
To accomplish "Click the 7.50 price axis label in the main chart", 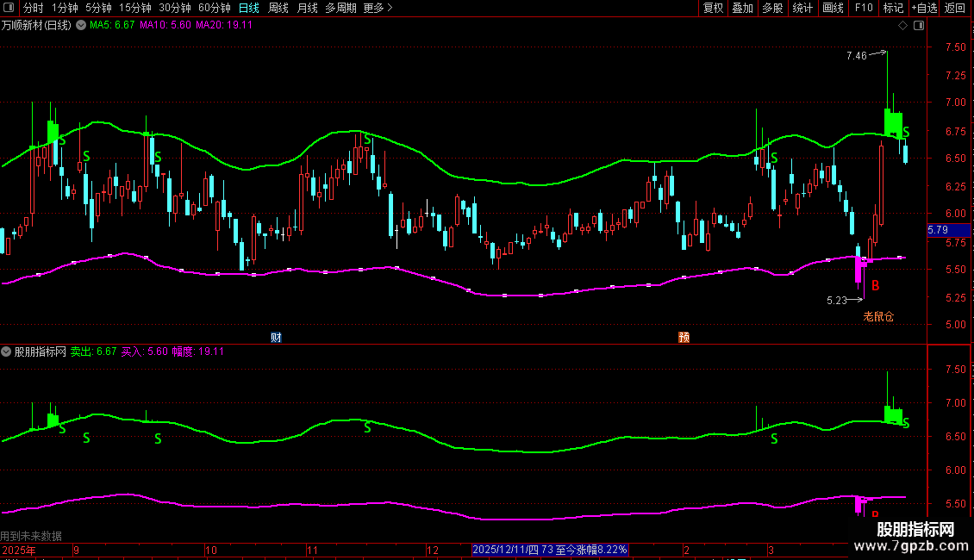I will [x=955, y=47].
